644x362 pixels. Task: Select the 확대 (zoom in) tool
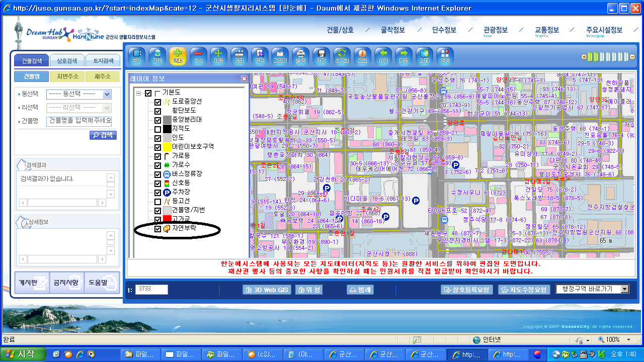(x=178, y=55)
